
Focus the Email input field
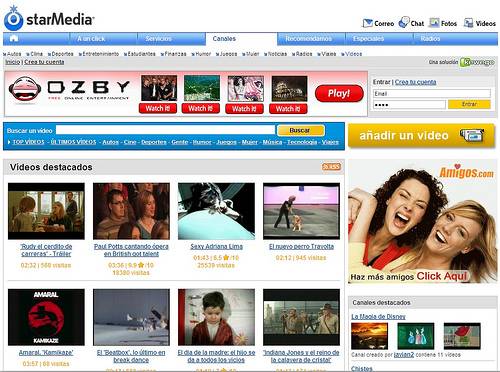tap(432, 94)
